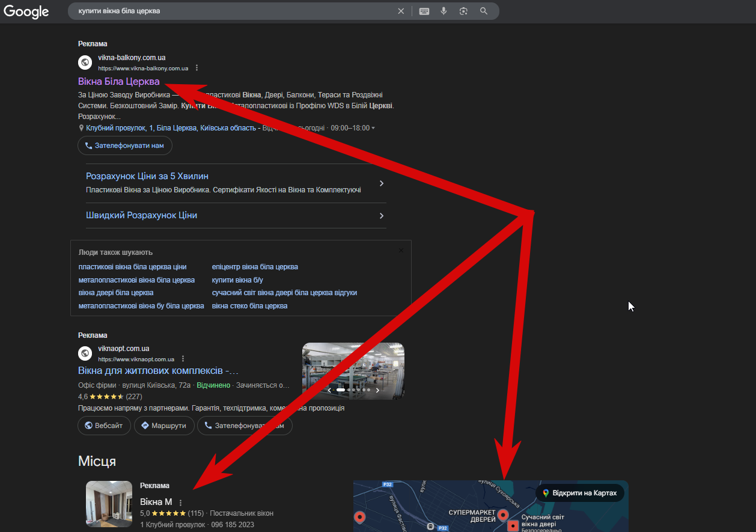Search пластикові вікна біла церква ціни
This screenshot has width=756, height=532.
pyautogui.click(x=132, y=267)
